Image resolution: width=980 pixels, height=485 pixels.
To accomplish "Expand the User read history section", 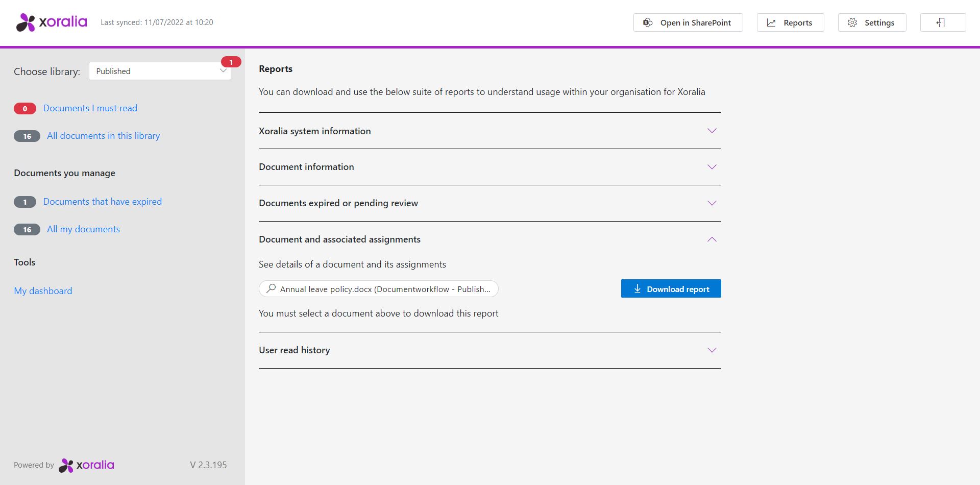I will tap(489, 350).
